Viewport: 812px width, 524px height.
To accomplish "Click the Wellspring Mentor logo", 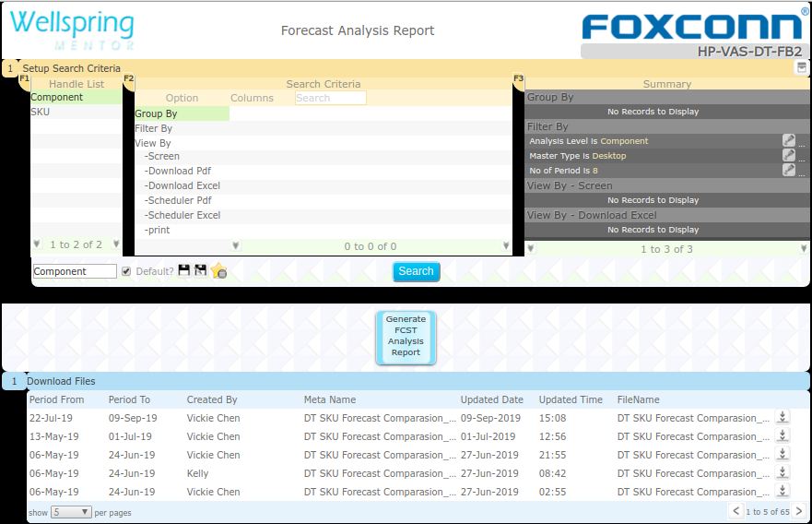I will click(72, 30).
